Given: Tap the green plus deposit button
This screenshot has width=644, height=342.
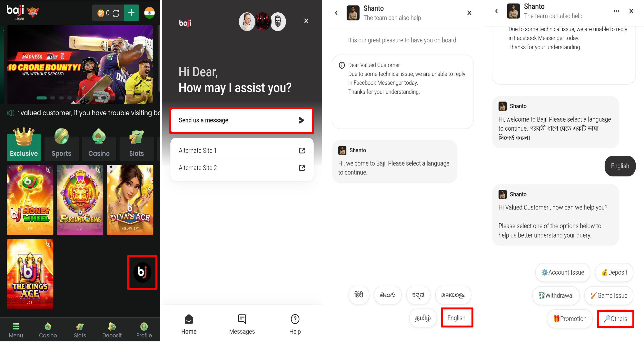Looking at the screenshot, I should [131, 13].
